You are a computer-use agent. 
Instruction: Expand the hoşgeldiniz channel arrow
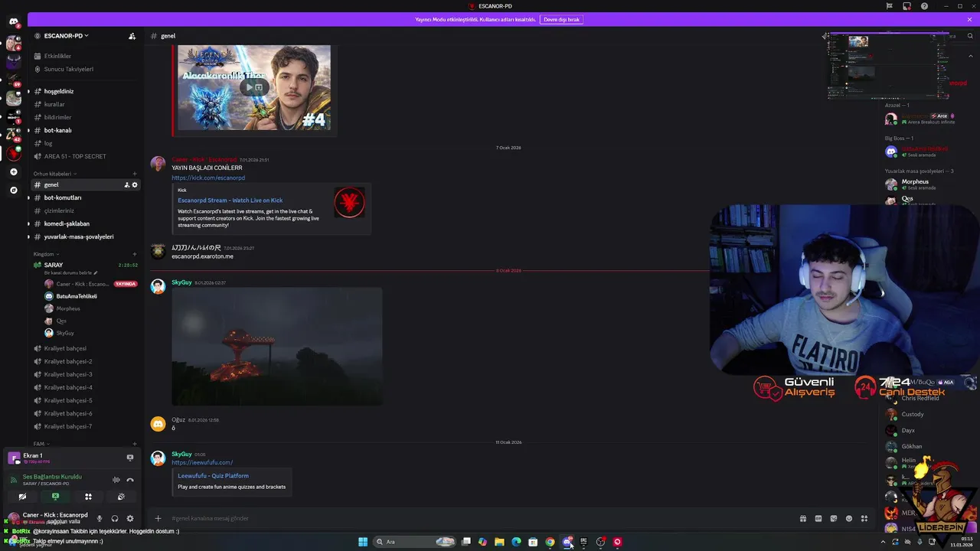coord(28,91)
